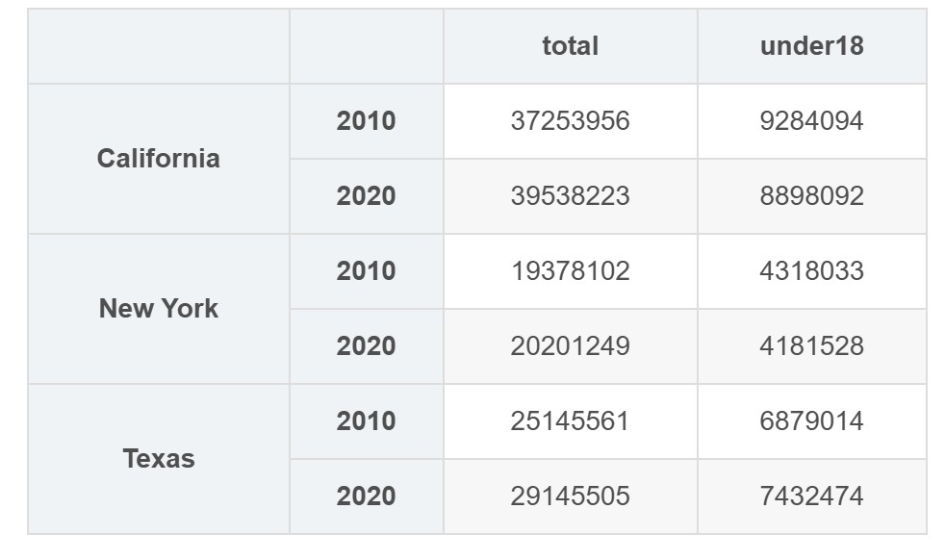
Task: Select total cell value 20201249
Action: pyautogui.click(x=571, y=346)
